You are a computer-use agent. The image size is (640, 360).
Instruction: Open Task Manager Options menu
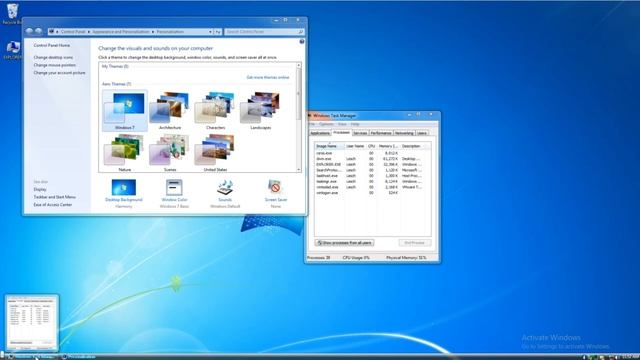(x=327, y=124)
